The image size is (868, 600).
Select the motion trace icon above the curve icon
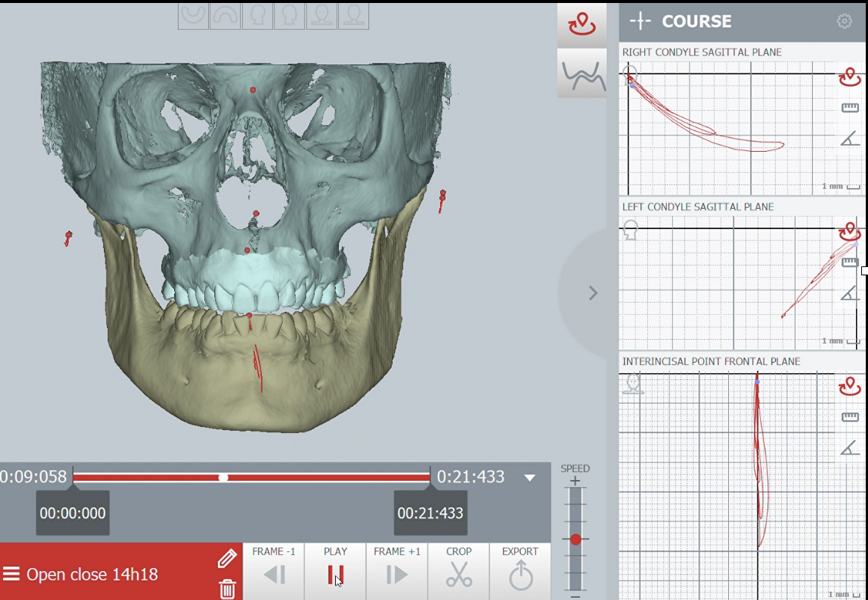coord(583,22)
